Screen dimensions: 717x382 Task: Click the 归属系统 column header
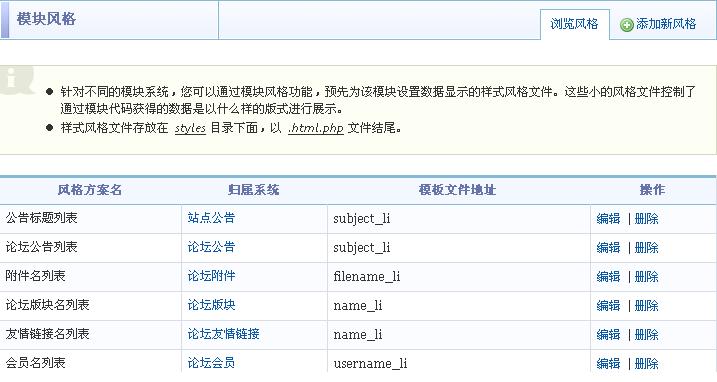(x=254, y=190)
